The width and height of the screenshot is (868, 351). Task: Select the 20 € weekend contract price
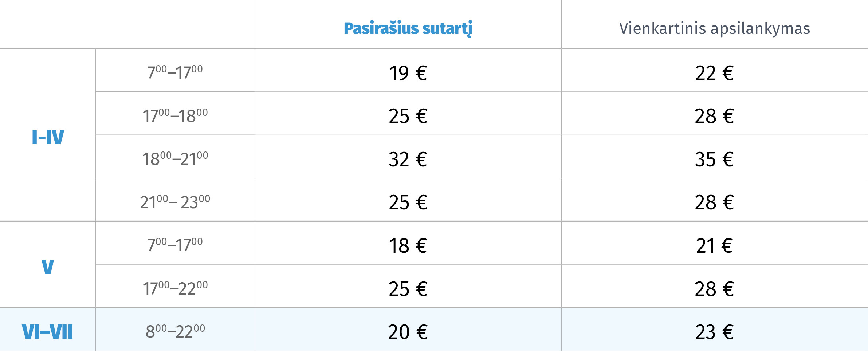click(408, 332)
